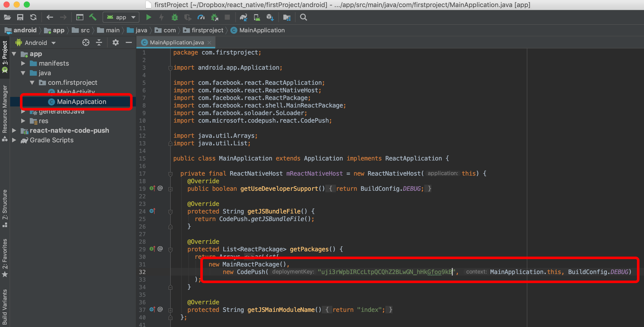This screenshot has height=327, width=644.
Task: Expand the Gradle Scripts tree node
Action: 14,140
